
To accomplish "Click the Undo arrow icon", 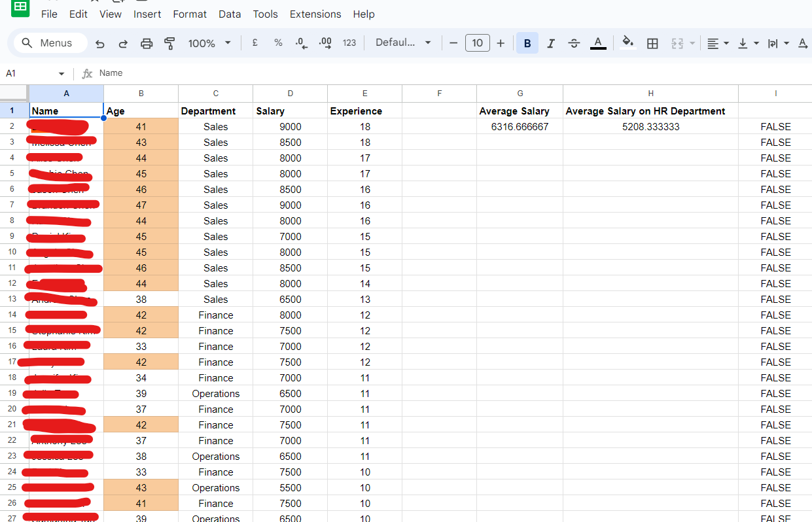I will pos(100,43).
